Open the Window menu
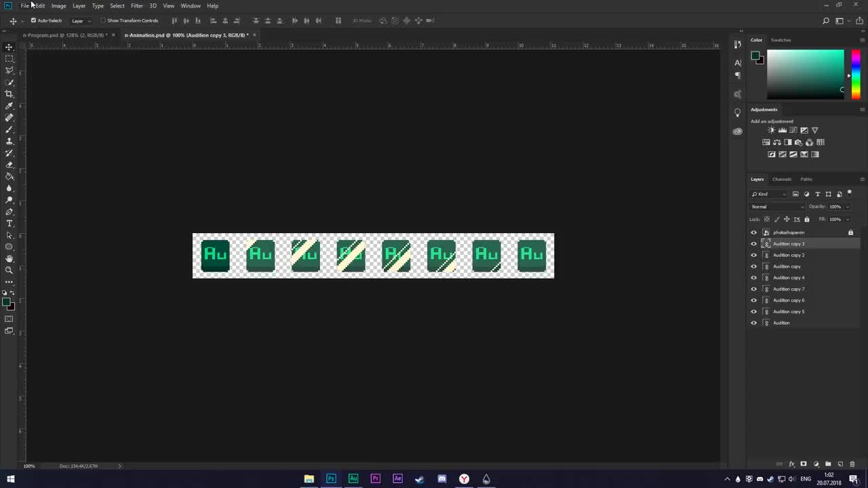868x488 pixels. tap(191, 5)
